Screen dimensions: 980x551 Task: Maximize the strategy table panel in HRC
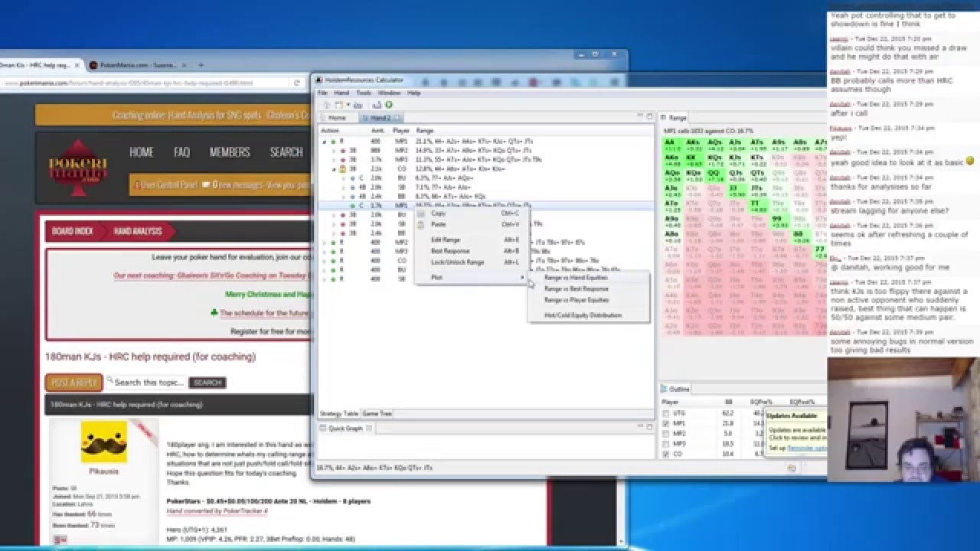click(649, 116)
